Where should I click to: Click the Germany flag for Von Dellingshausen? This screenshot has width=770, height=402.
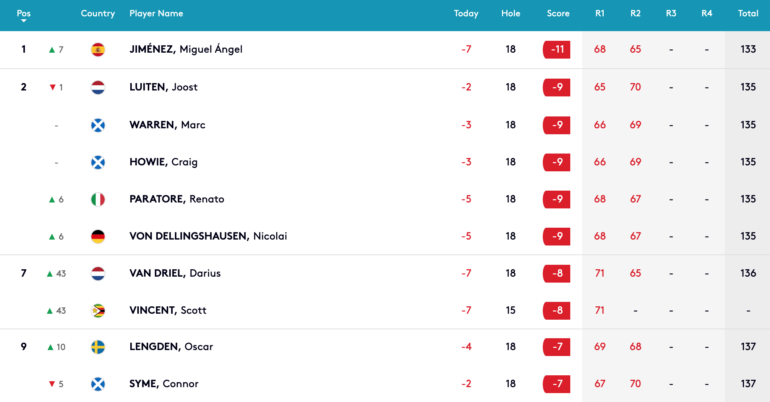(98, 237)
